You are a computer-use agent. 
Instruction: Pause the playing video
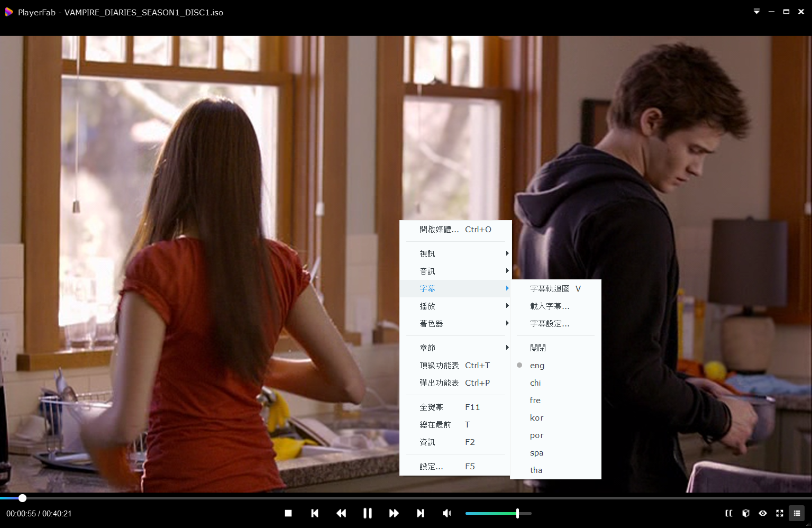click(x=368, y=513)
